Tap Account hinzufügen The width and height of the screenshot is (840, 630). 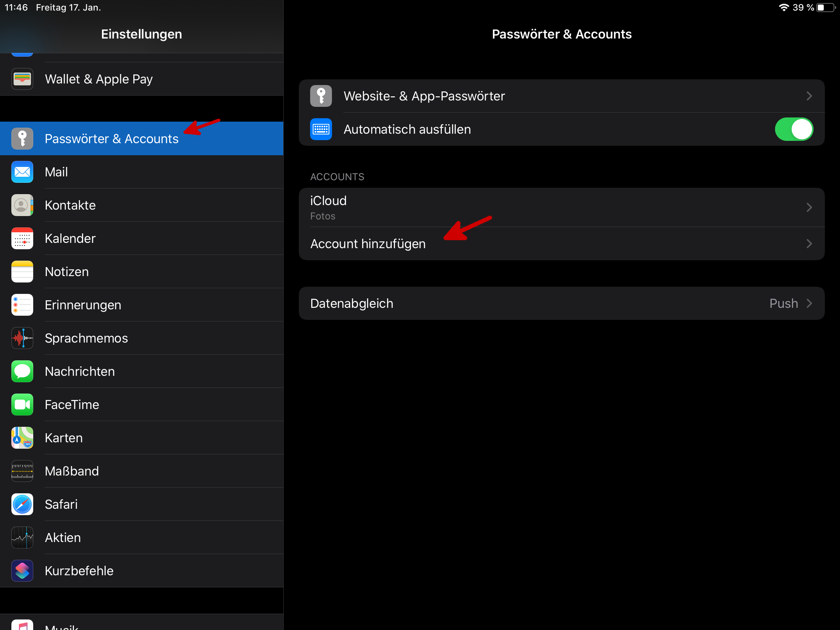(367, 244)
